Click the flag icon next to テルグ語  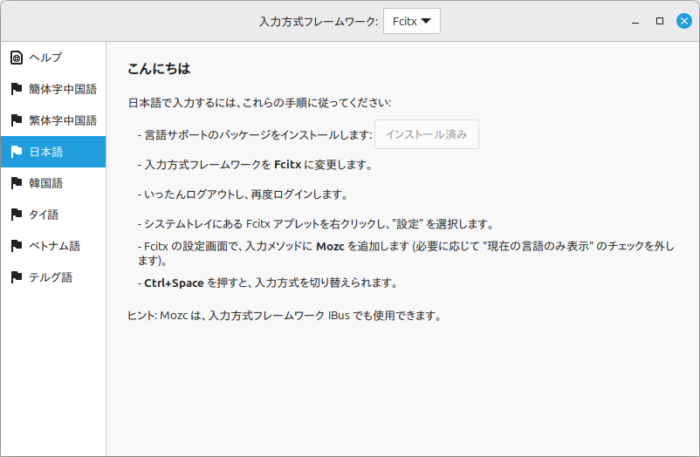(16, 277)
